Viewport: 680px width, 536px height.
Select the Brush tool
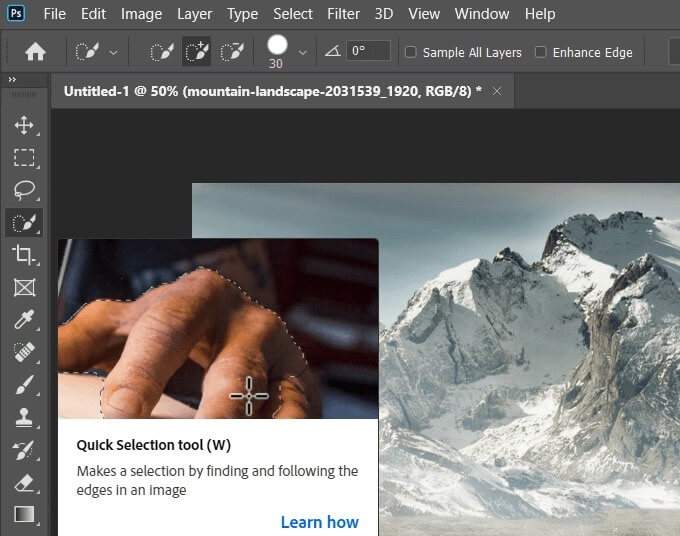click(24, 385)
